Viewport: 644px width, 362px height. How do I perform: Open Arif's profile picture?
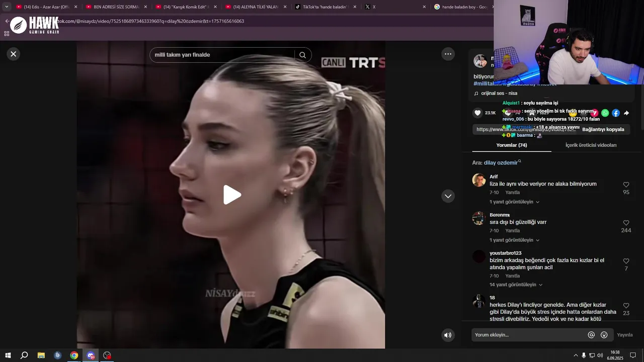[x=479, y=180]
